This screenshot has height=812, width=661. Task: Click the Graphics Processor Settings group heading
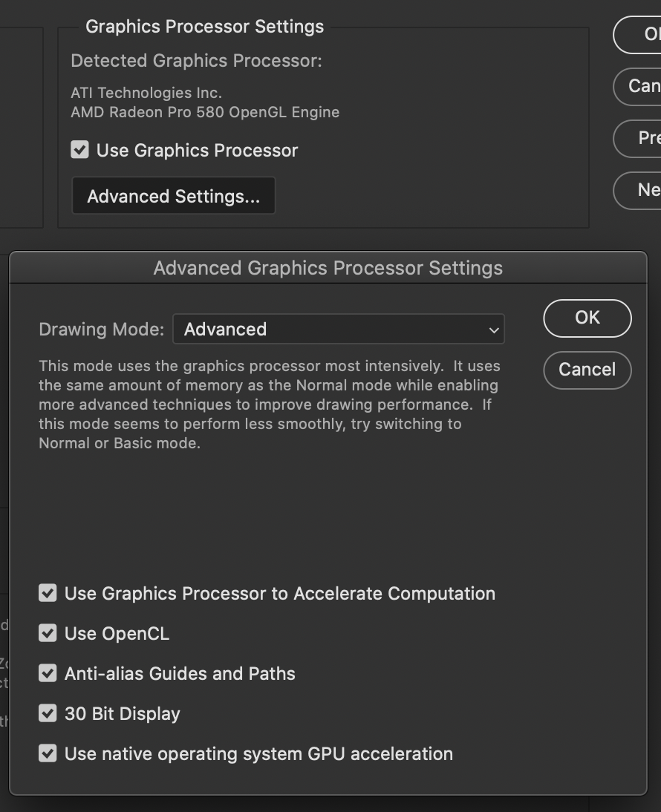pyautogui.click(x=204, y=27)
